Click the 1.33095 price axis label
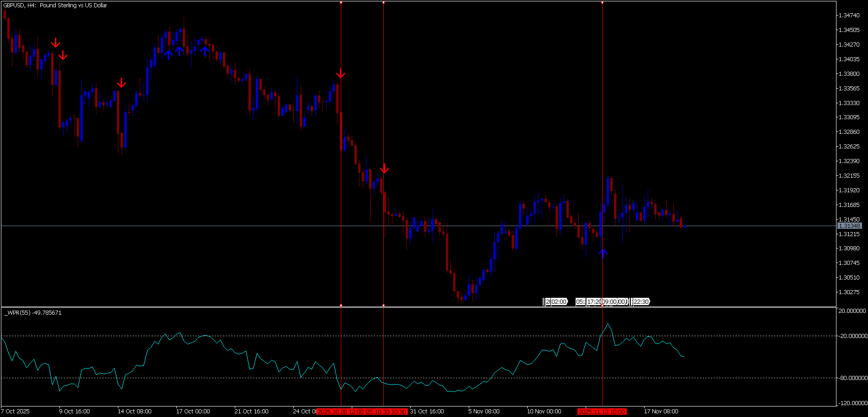Image resolution: width=868 pixels, height=417 pixels. tap(849, 117)
